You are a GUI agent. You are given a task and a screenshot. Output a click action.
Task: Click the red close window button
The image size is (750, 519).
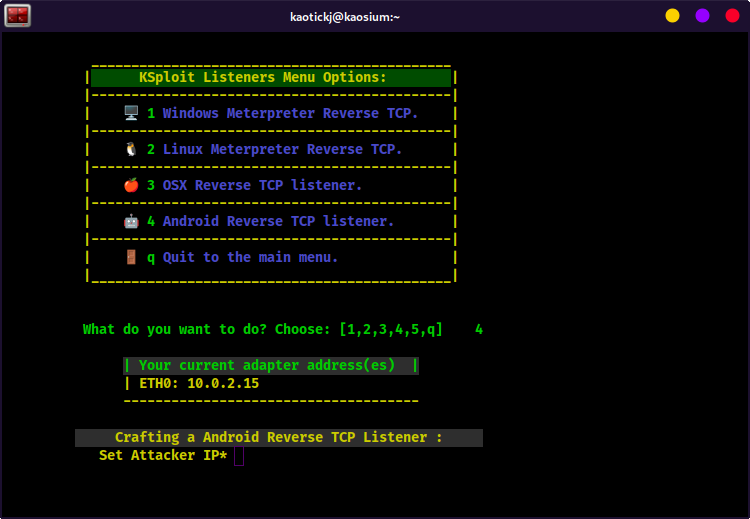(732, 16)
